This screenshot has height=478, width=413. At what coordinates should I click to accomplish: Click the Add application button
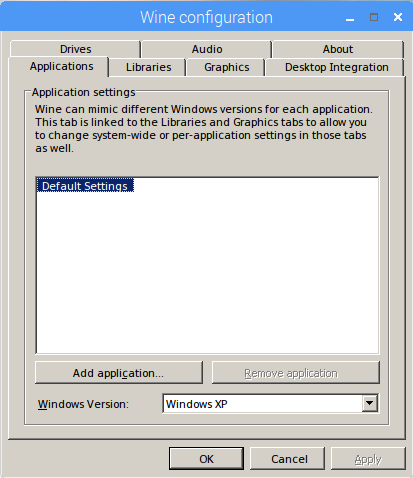[x=119, y=373]
